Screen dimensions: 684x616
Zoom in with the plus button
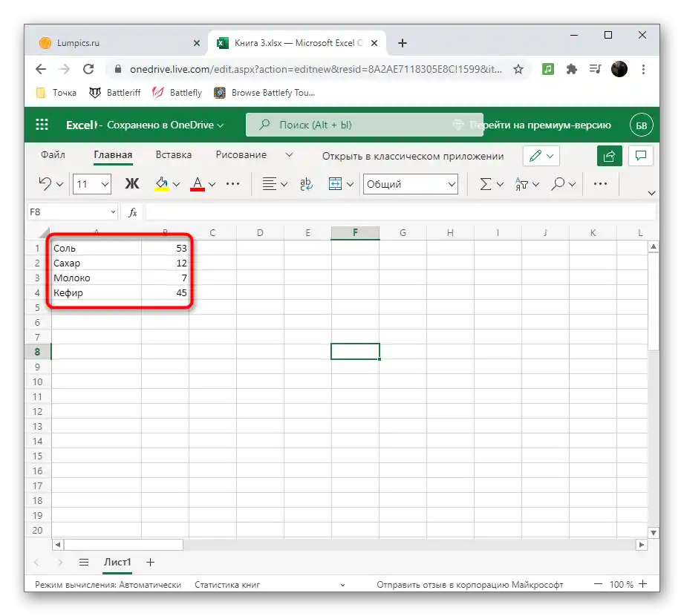pos(642,584)
